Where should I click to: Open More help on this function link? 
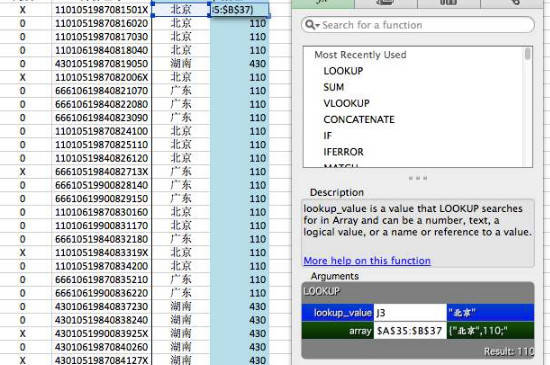(x=367, y=261)
